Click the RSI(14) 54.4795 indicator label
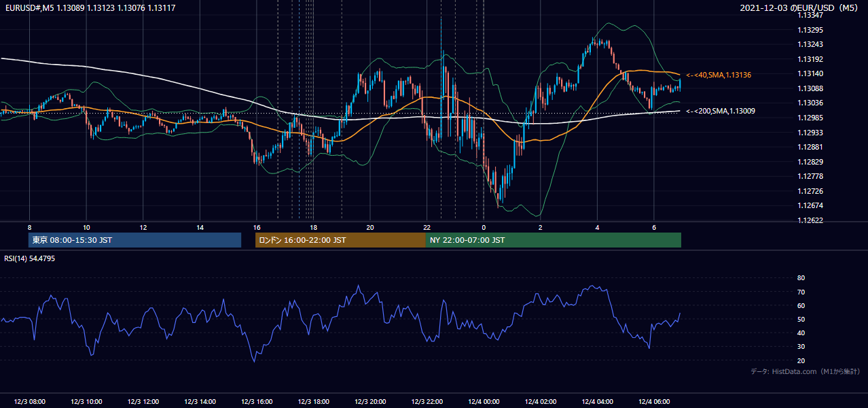This screenshot has width=868, height=408. tap(29, 258)
